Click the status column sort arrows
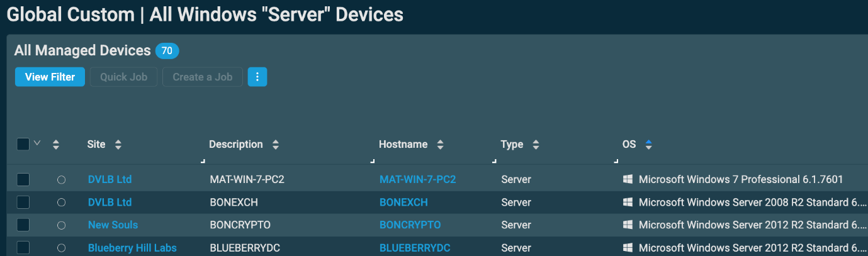This screenshot has width=868, height=256. pyautogui.click(x=56, y=145)
